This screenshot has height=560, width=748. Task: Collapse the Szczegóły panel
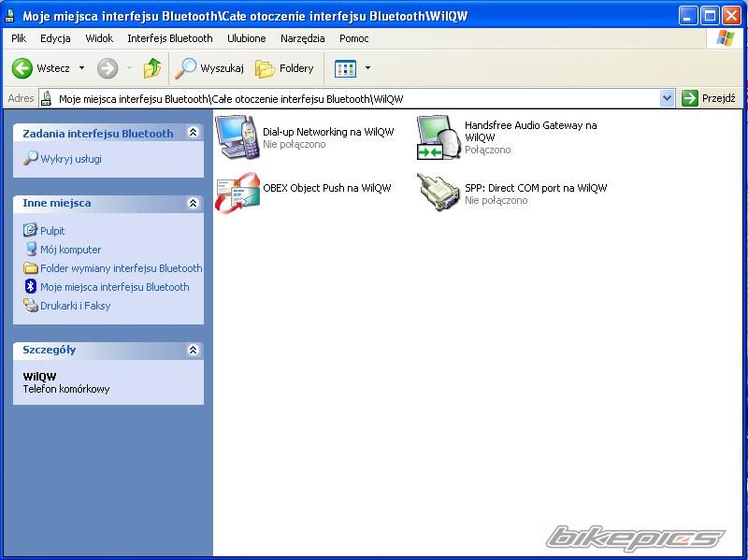[193, 350]
